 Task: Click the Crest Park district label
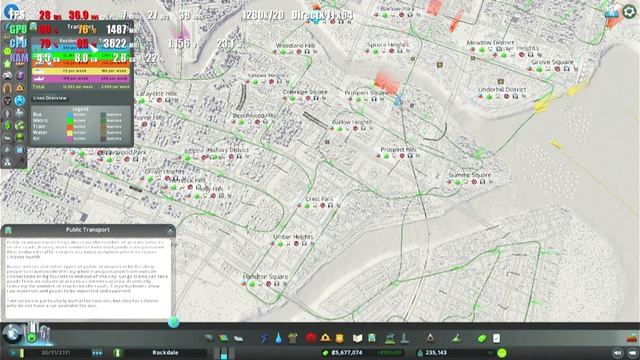tap(320, 199)
